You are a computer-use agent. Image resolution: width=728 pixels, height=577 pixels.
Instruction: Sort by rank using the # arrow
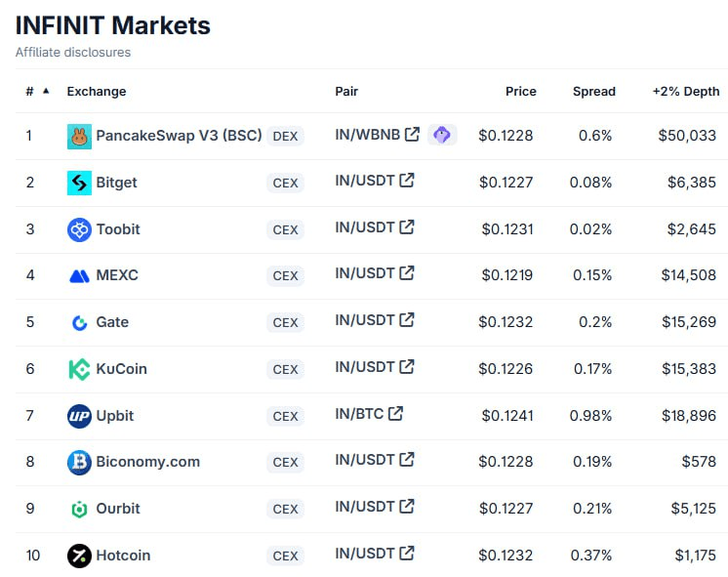click(45, 91)
